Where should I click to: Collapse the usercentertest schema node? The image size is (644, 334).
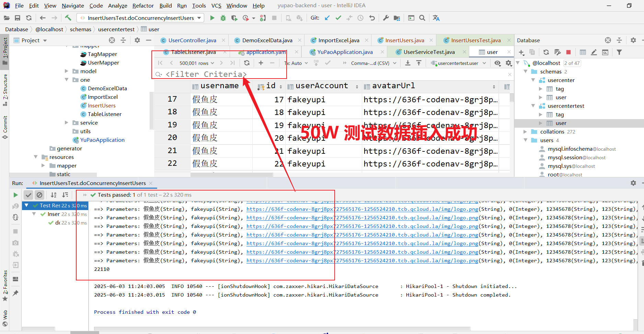point(533,106)
